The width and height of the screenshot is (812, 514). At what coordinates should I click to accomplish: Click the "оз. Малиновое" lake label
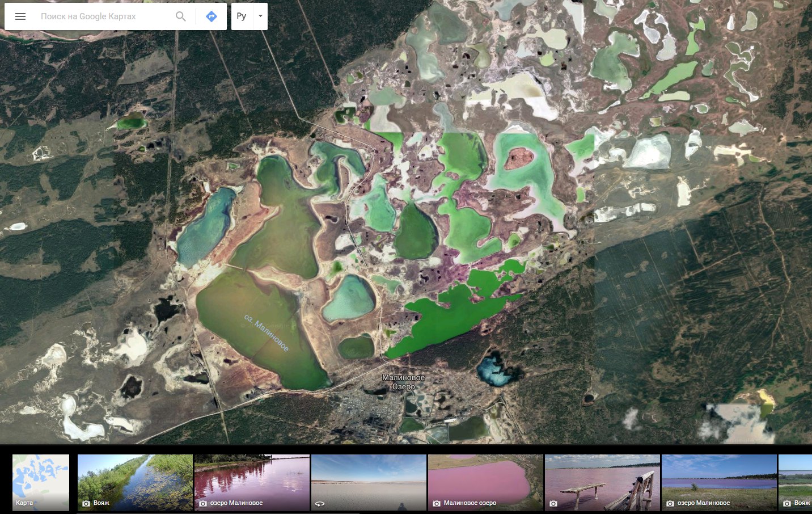tap(267, 332)
